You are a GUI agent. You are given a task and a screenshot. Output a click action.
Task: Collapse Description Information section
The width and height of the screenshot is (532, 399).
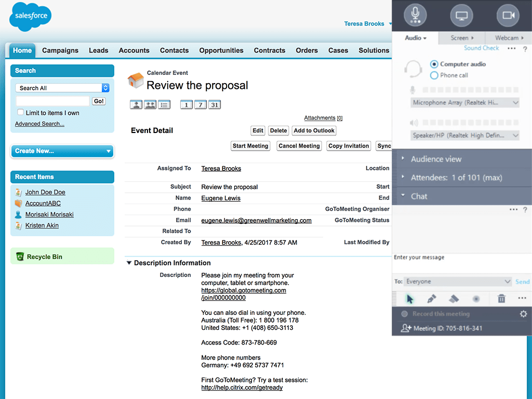(129, 263)
